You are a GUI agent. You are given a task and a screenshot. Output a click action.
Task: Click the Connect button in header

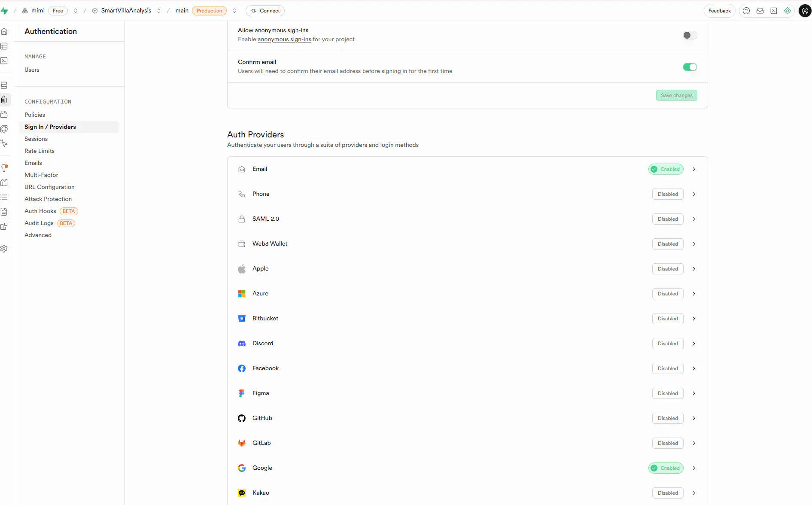[265, 11]
